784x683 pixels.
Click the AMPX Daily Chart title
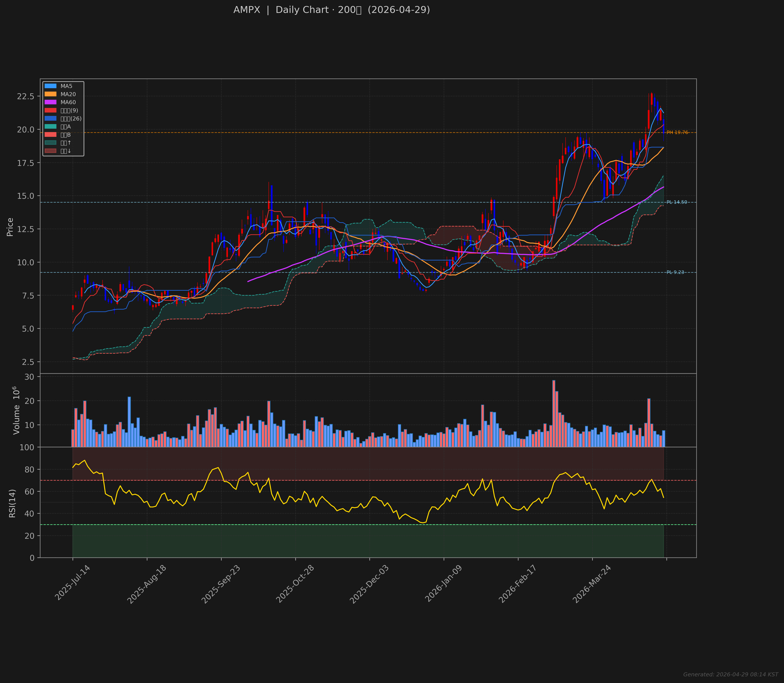[331, 10]
